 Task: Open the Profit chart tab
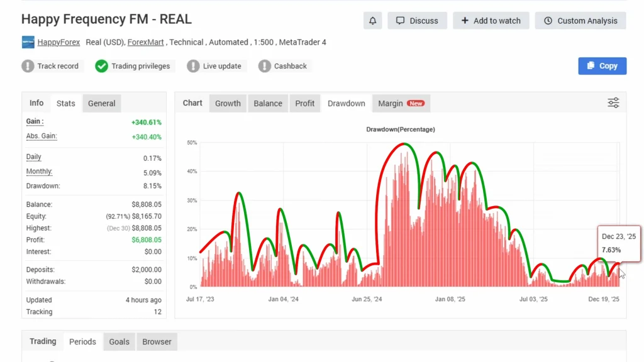pyautogui.click(x=304, y=104)
